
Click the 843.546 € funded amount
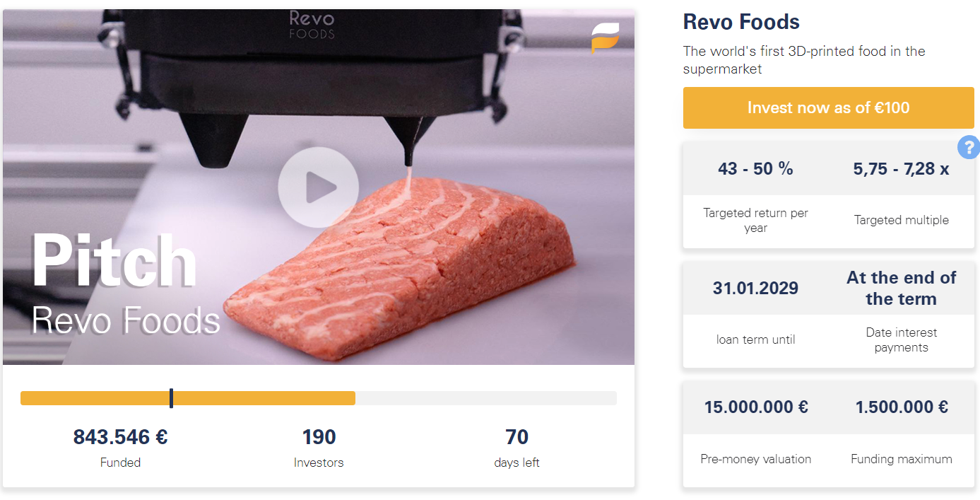pos(120,437)
